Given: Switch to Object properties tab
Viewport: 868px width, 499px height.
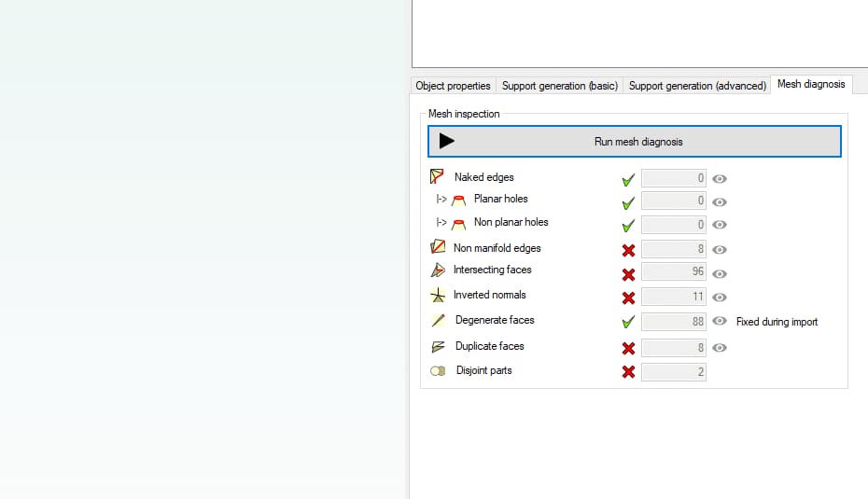Looking at the screenshot, I should click(453, 86).
